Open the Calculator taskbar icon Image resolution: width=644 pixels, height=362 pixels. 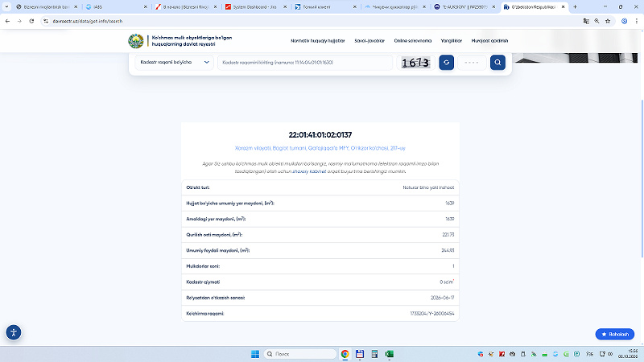pyautogui.click(x=374, y=354)
